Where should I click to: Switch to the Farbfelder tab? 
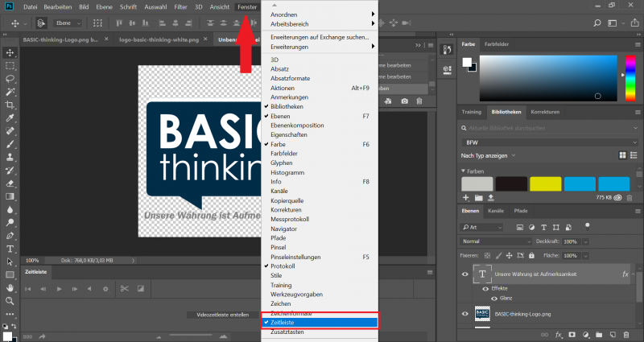pyautogui.click(x=497, y=44)
